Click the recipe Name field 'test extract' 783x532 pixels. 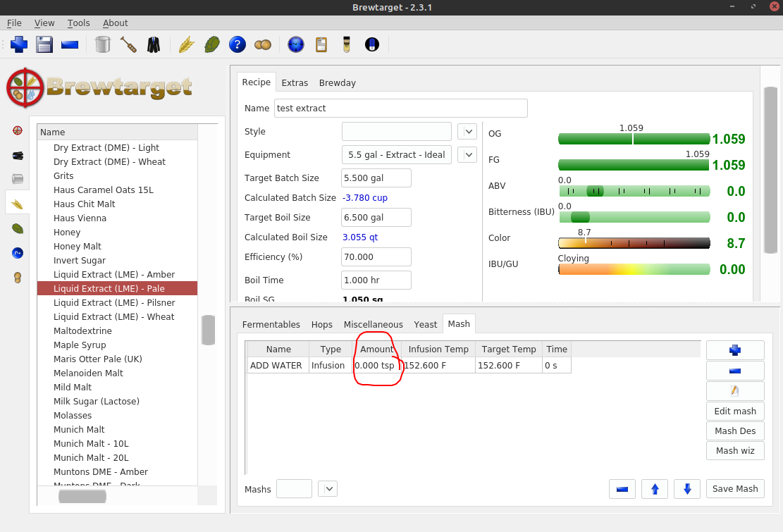[x=400, y=109]
